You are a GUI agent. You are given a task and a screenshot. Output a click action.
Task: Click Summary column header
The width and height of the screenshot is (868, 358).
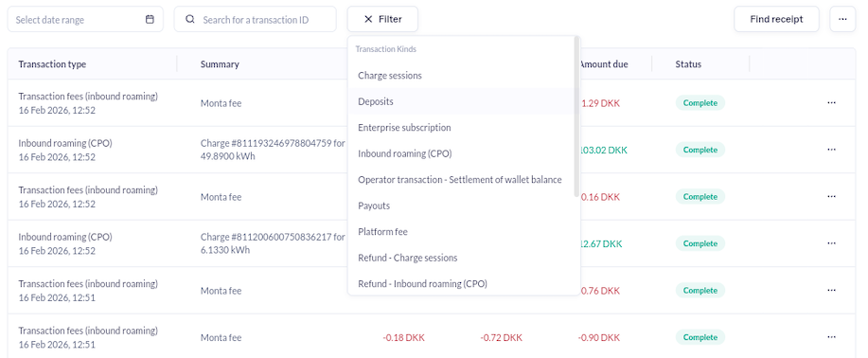pos(220,64)
